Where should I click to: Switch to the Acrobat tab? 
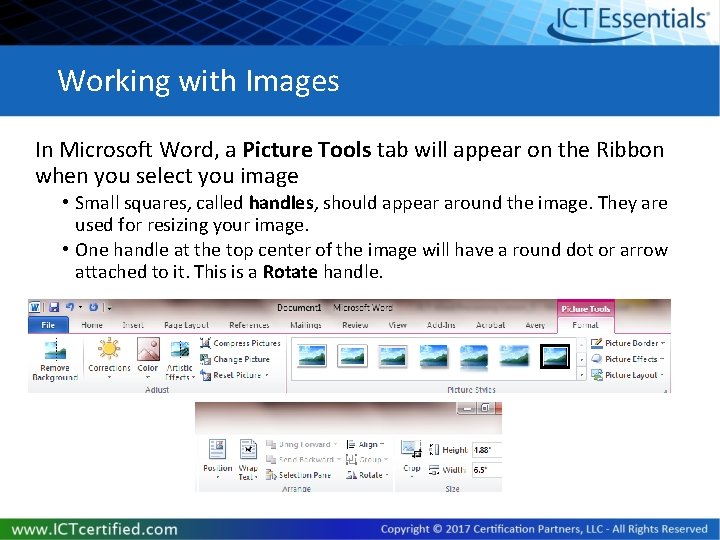click(490, 325)
